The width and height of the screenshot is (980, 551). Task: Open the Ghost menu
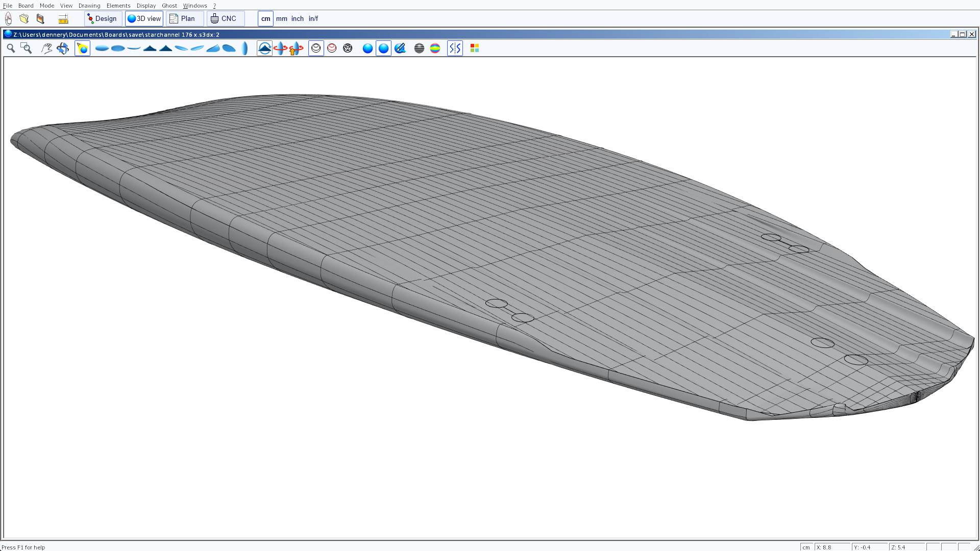(169, 6)
